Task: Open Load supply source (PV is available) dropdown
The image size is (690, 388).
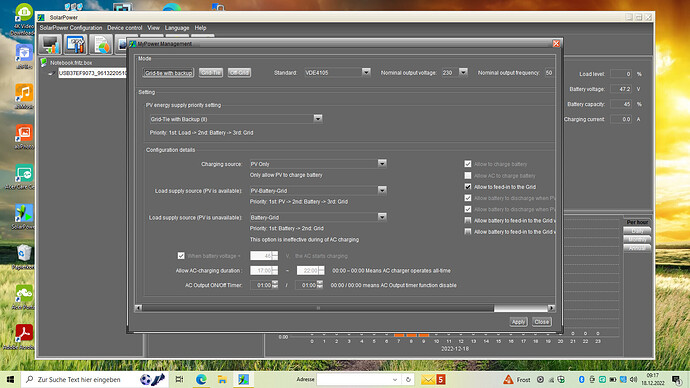Action: [x=382, y=190]
